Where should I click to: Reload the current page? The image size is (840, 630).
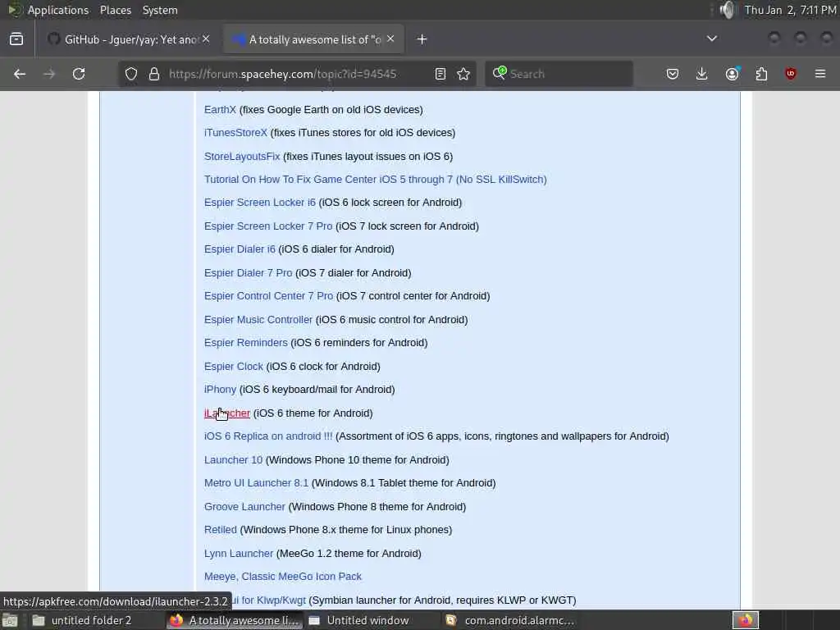coord(79,74)
